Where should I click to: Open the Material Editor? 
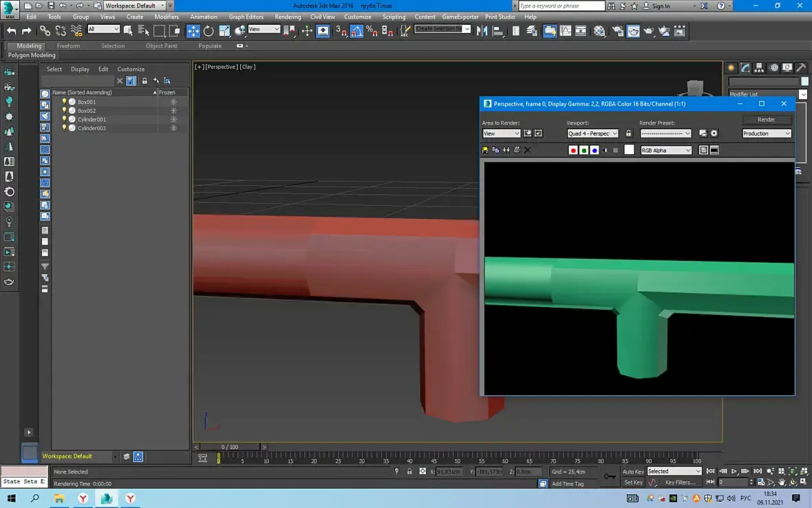click(x=599, y=31)
